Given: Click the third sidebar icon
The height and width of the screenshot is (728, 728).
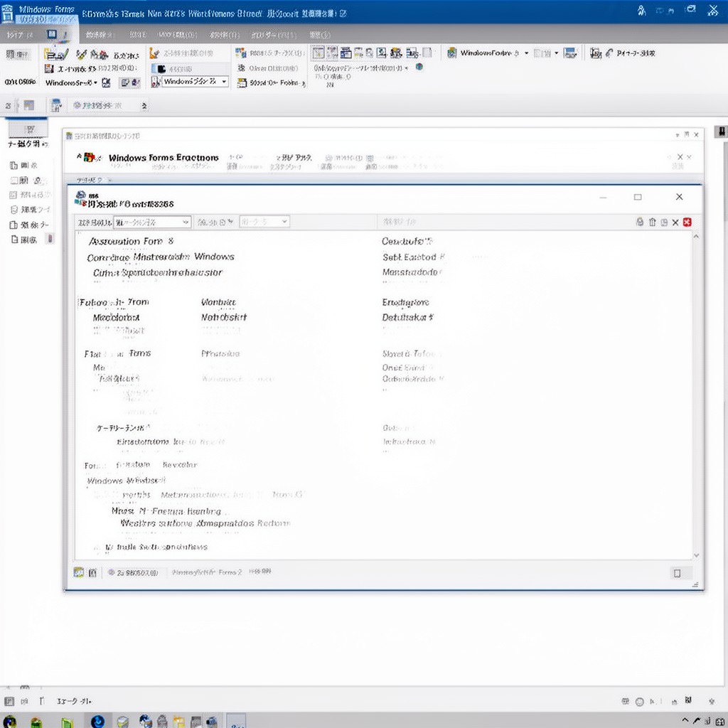Looking at the screenshot, I should pos(14,195).
